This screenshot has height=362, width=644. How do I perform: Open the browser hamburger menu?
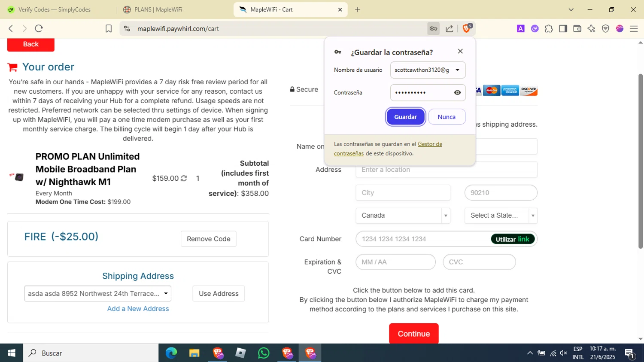coord(634,28)
